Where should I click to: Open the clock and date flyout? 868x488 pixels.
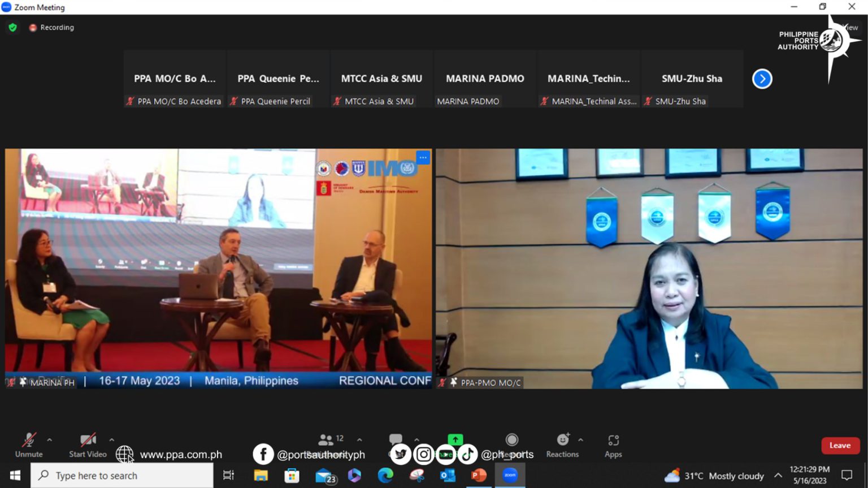click(810, 476)
